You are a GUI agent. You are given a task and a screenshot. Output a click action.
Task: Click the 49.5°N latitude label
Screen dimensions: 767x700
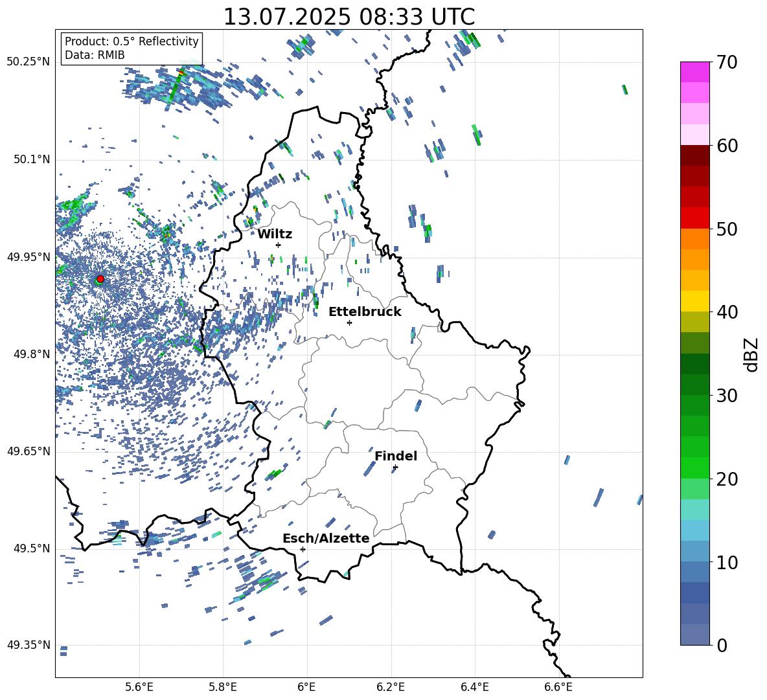(x=32, y=548)
